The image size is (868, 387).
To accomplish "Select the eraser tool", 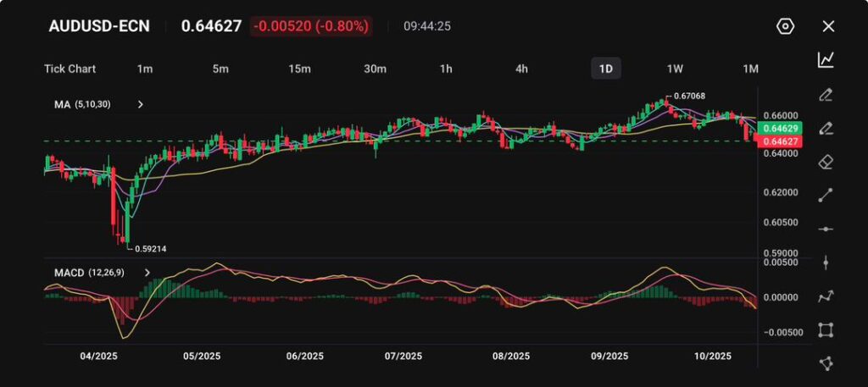I will point(826,162).
